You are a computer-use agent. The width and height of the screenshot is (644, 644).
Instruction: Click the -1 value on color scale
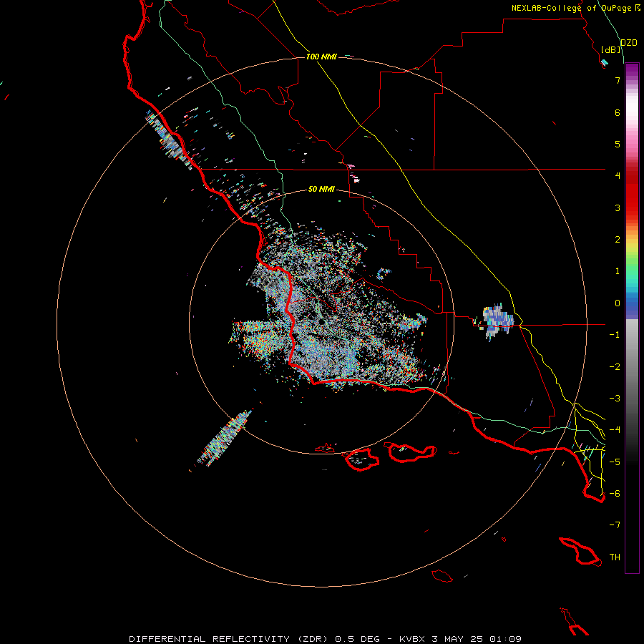(x=615, y=335)
